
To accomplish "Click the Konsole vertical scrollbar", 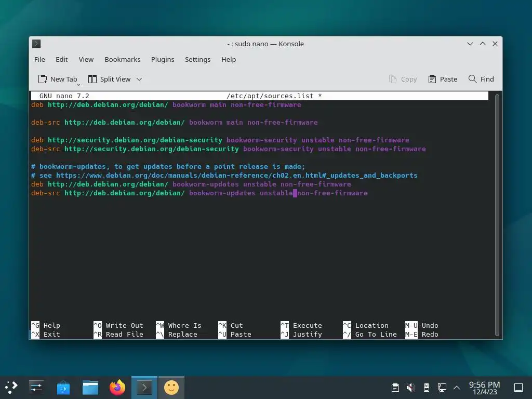I will click(x=497, y=215).
